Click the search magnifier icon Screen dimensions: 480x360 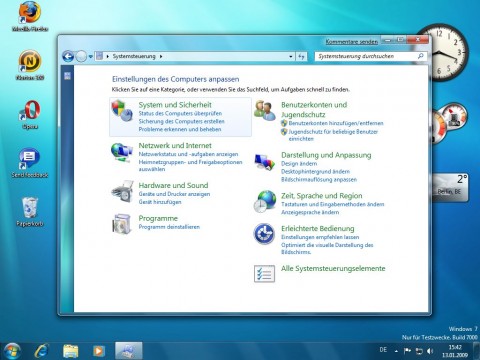[x=421, y=56]
